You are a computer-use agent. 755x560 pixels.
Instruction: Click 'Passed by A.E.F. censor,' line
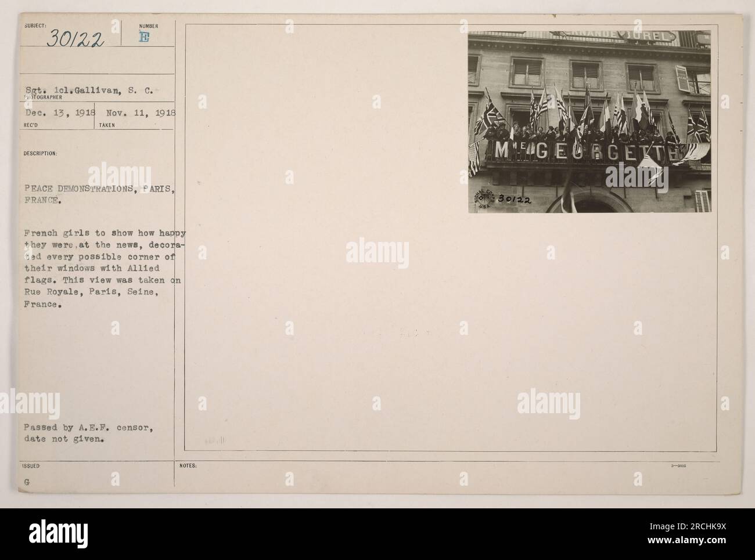[89, 429]
